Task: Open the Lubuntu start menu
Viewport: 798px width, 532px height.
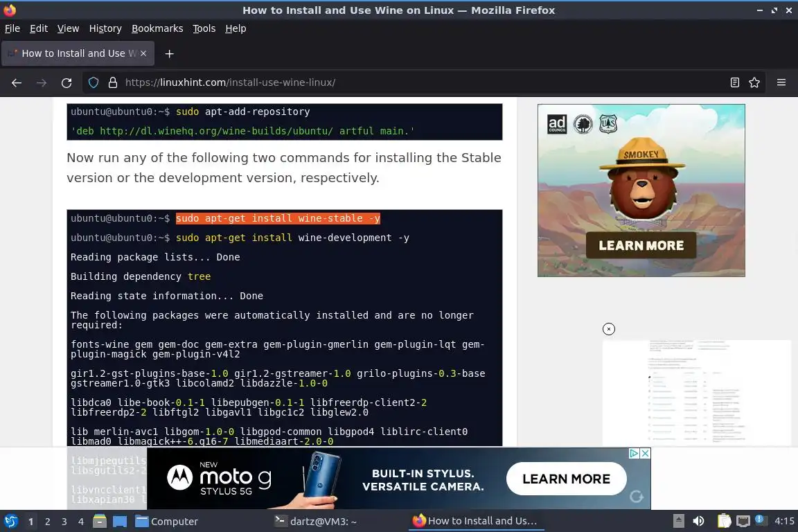Action: coord(10,521)
